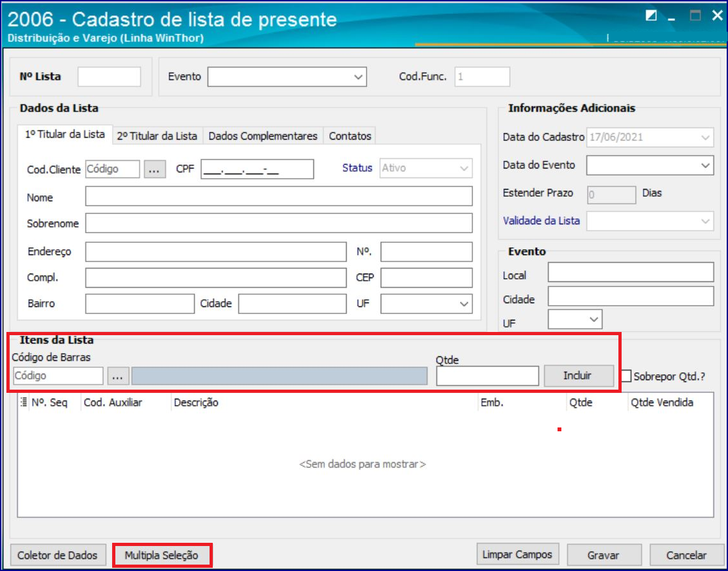Click the CEP input field
Screen dimensions: 728x571
coord(427,277)
